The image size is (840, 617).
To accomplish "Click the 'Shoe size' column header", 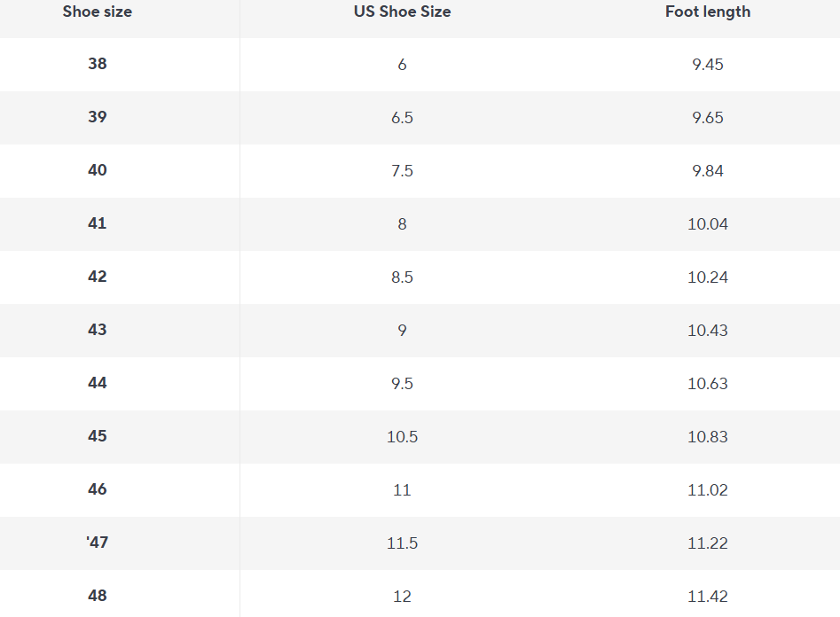I will [x=98, y=12].
